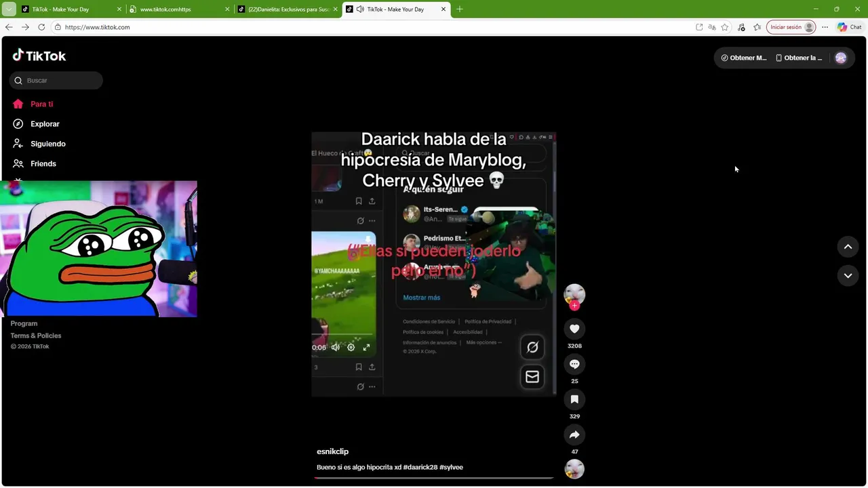Open the #daarick28 hashtag
This screenshot has height=488, width=868.
pos(420,467)
